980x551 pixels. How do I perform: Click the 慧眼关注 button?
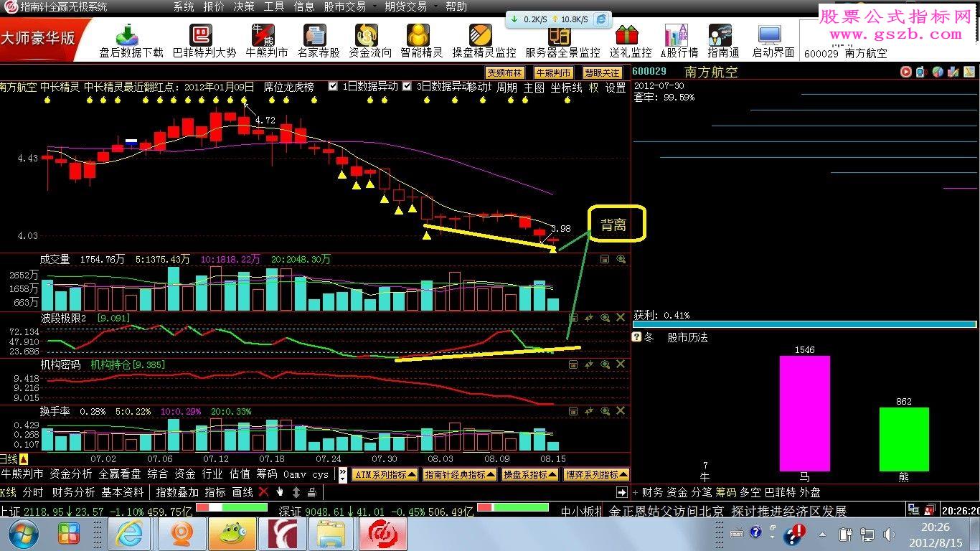click(x=602, y=72)
